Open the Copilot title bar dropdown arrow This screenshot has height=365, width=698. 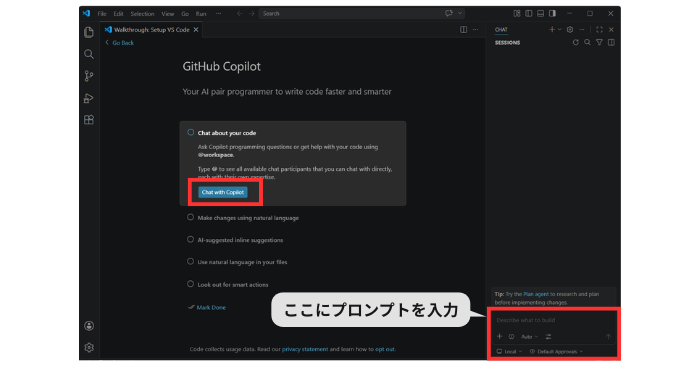tap(460, 13)
